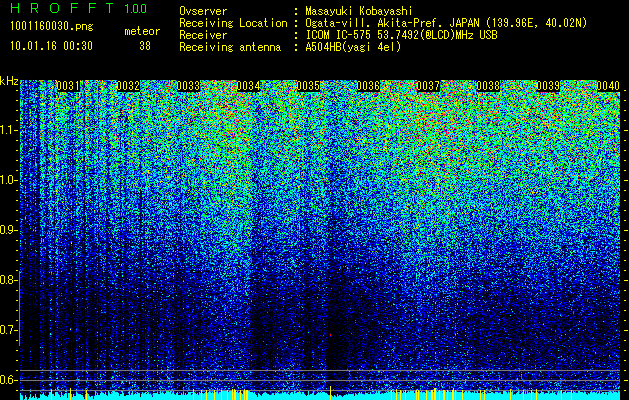
Task: Select the 0033 time marker
Action: click(188, 86)
